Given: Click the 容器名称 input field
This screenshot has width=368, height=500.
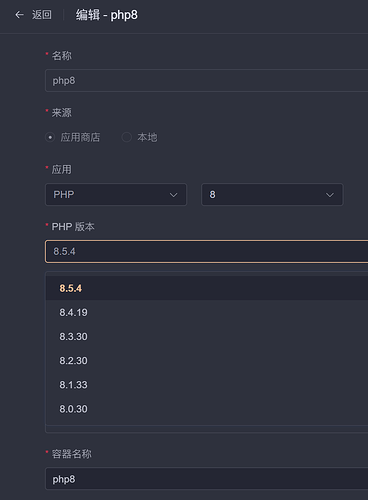Looking at the screenshot, I should [x=207, y=479].
